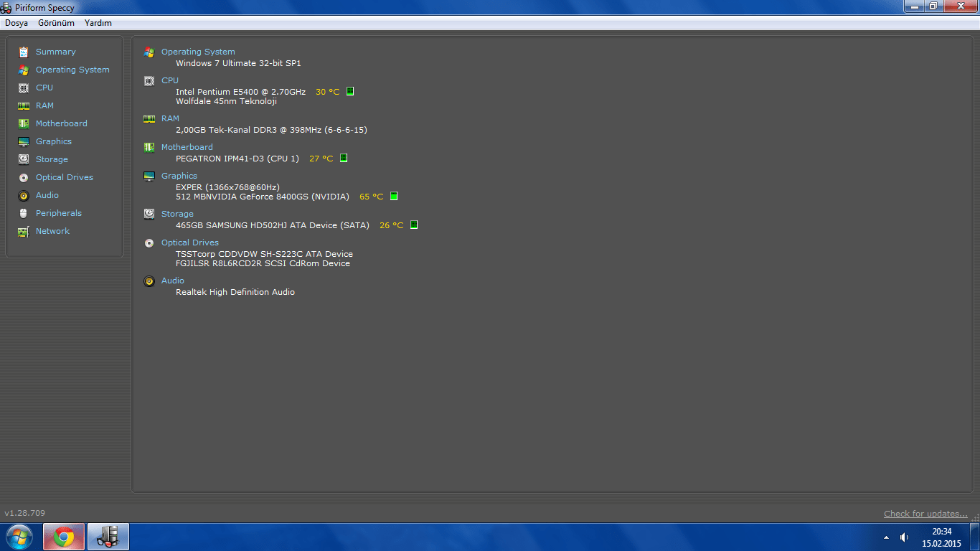The height and width of the screenshot is (551, 980).
Task: Open the Görünüm menu
Action: 56,23
